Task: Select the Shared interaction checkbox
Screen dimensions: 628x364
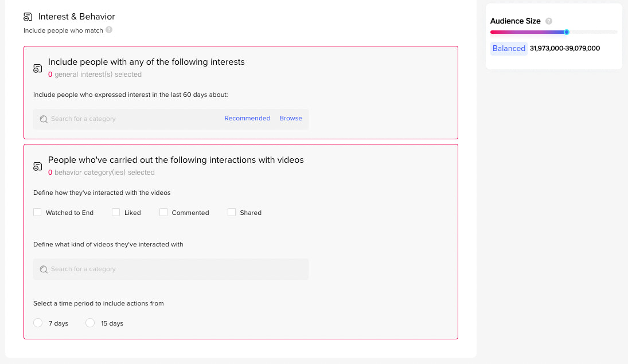Action: point(232,212)
